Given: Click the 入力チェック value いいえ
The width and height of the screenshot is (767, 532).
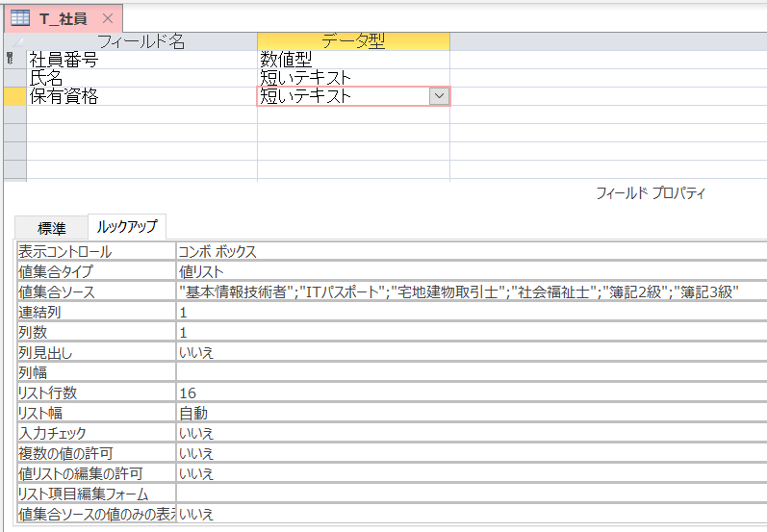Looking at the screenshot, I should pyautogui.click(x=472, y=433).
